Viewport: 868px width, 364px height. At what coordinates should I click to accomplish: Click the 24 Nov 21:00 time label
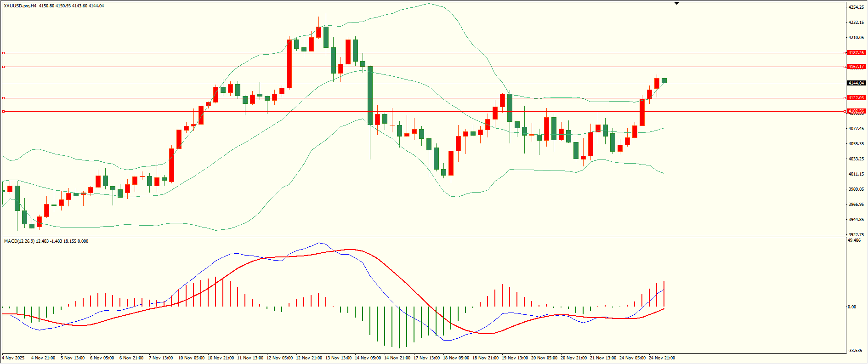click(x=662, y=358)
